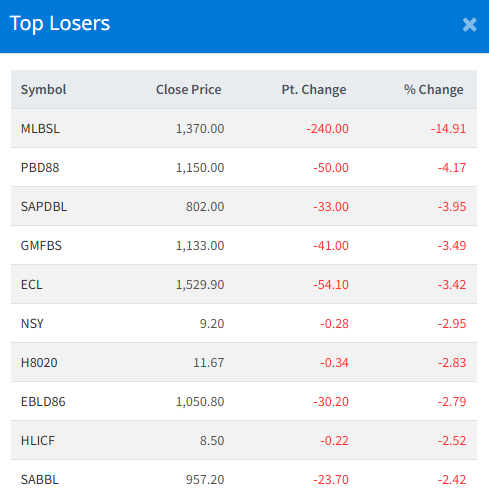Click the Symbol column header
The width and height of the screenshot is (489, 495).
pyautogui.click(x=43, y=89)
